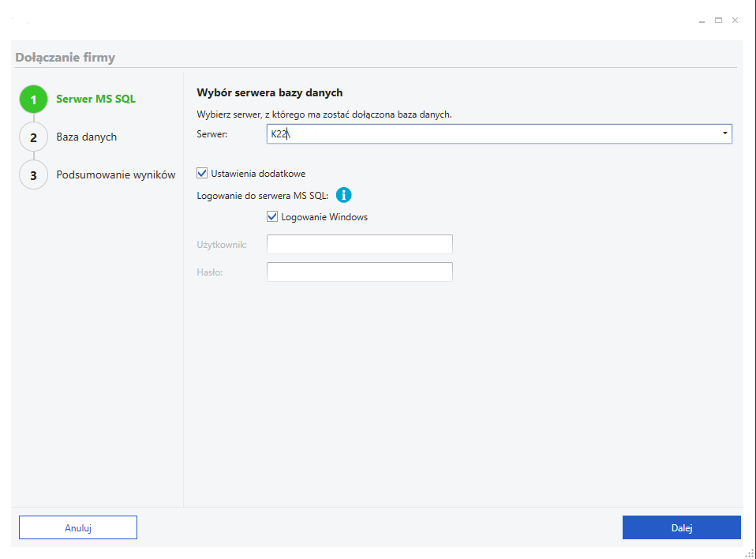Focus the Hasło input field
756x559 pixels.
tap(360, 272)
